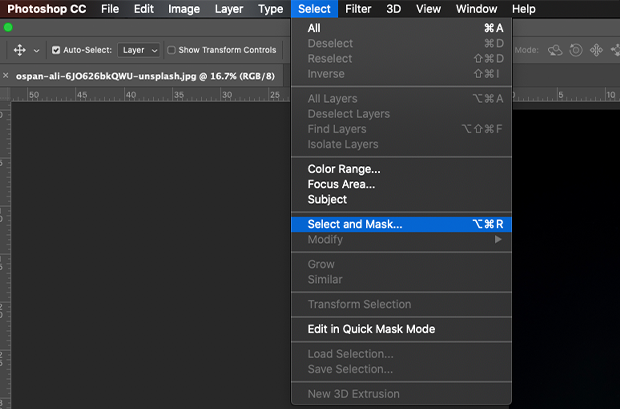
Task: Click the 3D orbit mode icon
Action: pos(555,50)
